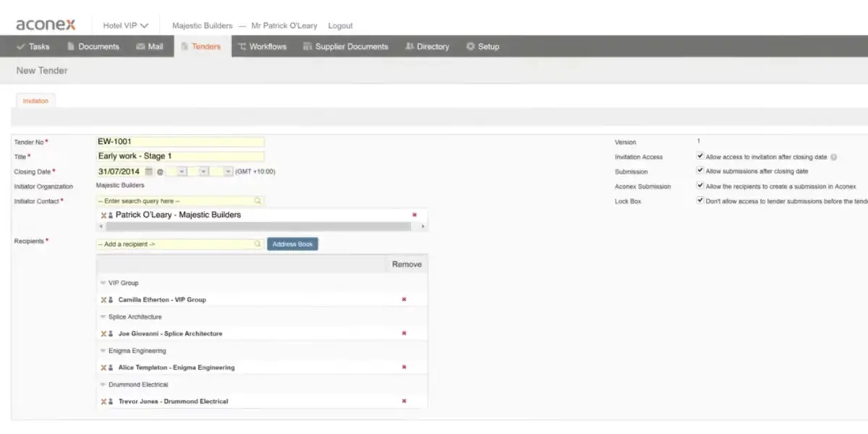The width and height of the screenshot is (868, 434).
Task: Remove Patrick O'Leary using red X
Action: tap(414, 215)
